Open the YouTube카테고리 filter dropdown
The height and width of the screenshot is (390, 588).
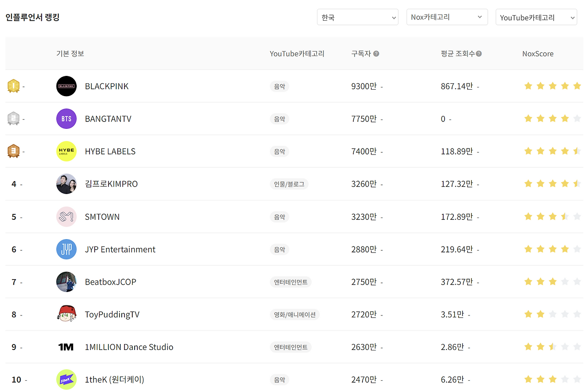(536, 17)
